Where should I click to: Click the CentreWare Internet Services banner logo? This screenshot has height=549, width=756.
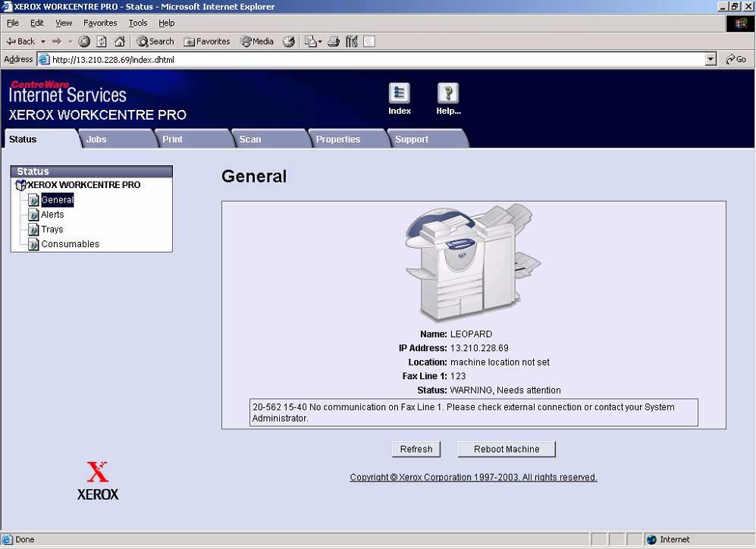(67, 93)
